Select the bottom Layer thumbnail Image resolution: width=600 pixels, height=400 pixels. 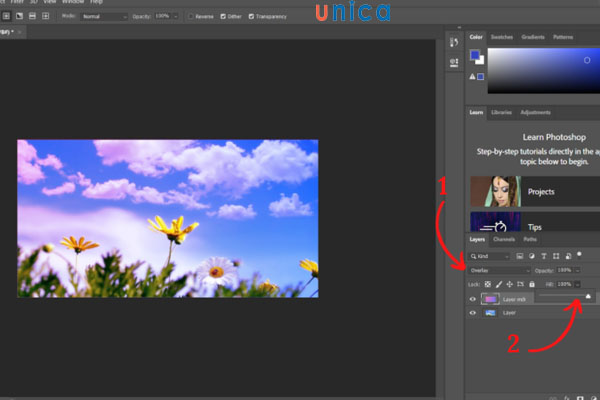click(x=490, y=313)
